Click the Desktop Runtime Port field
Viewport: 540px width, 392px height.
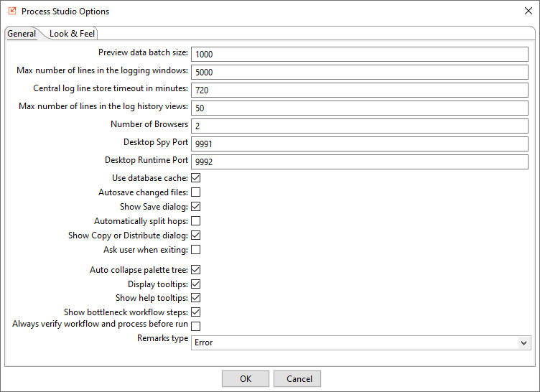[360, 162]
